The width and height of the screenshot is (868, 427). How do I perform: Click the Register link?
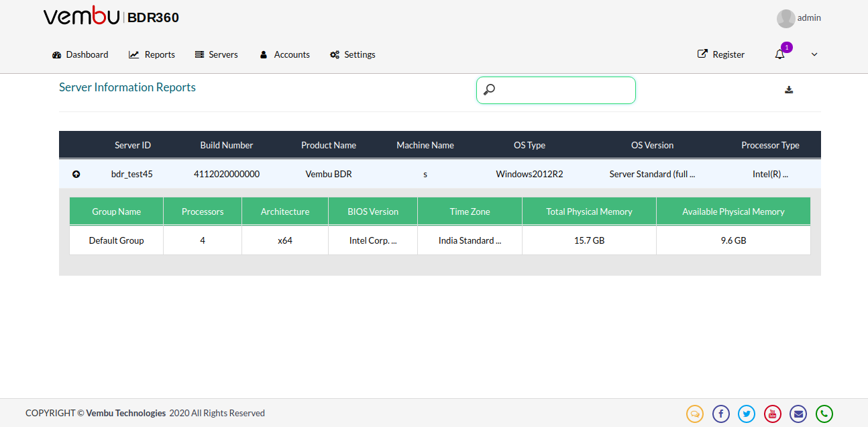tap(721, 54)
